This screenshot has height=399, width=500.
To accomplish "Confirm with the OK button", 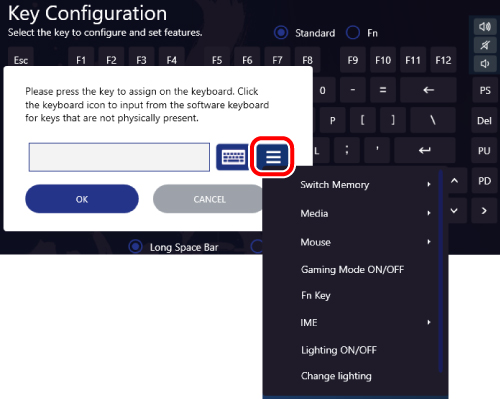I will click(x=82, y=199).
